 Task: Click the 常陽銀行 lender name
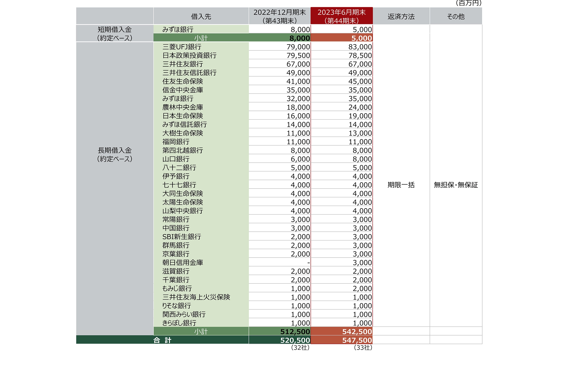(x=176, y=219)
